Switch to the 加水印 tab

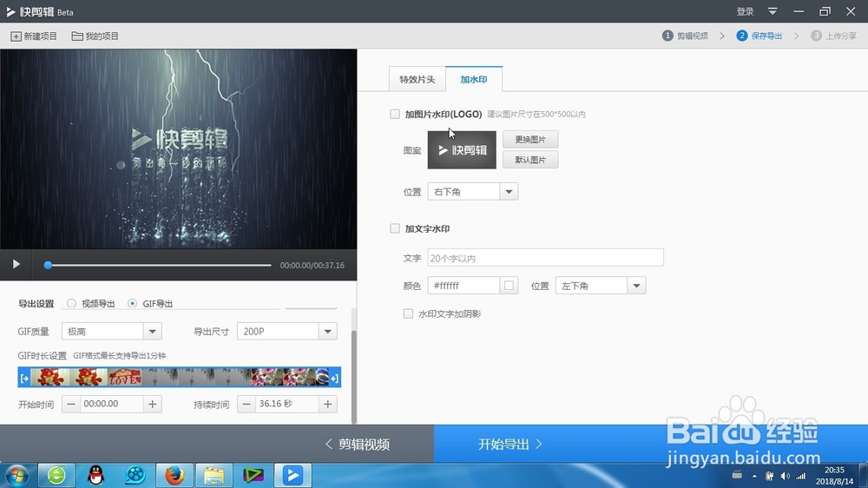(x=474, y=79)
